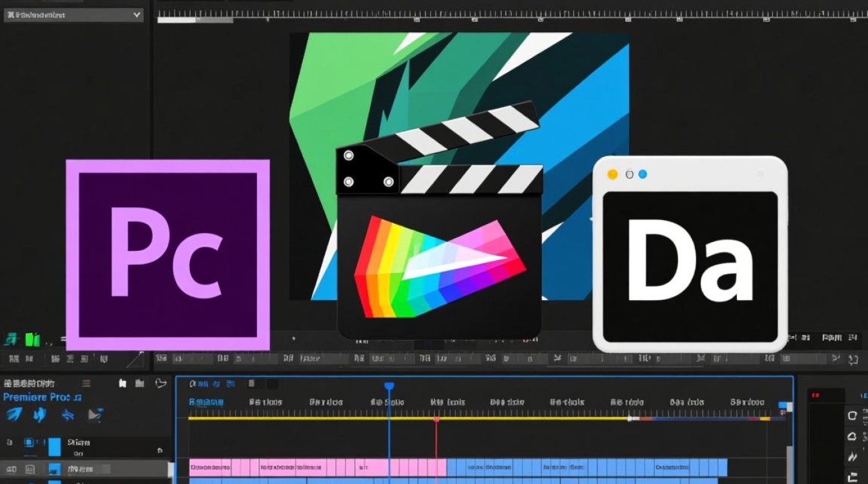Click the white Da application window icon
This screenshot has height=484, width=868.
click(x=690, y=254)
